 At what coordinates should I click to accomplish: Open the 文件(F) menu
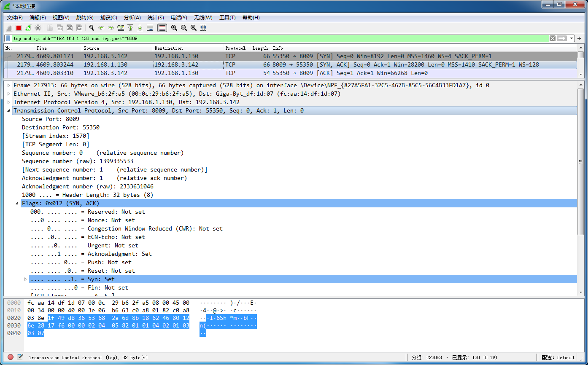[15, 18]
